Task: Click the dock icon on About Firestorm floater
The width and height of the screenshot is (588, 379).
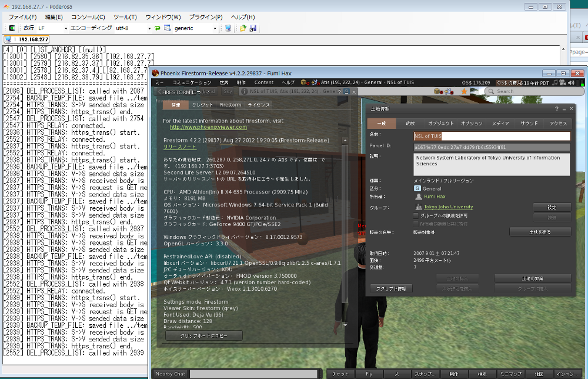Action: click(346, 92)
